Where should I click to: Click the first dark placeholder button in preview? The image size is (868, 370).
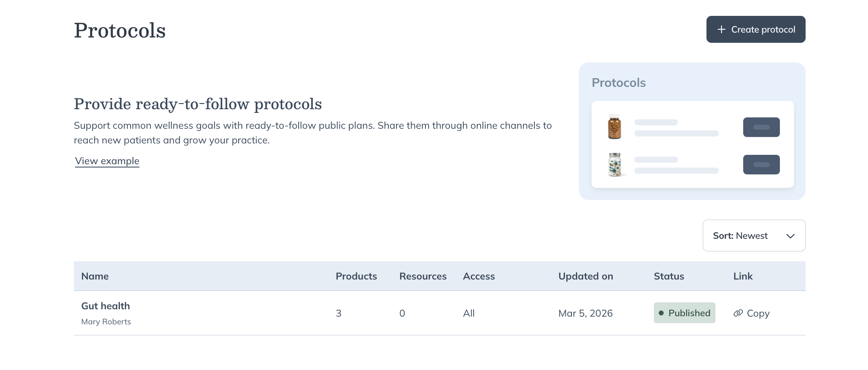[761, 127]
